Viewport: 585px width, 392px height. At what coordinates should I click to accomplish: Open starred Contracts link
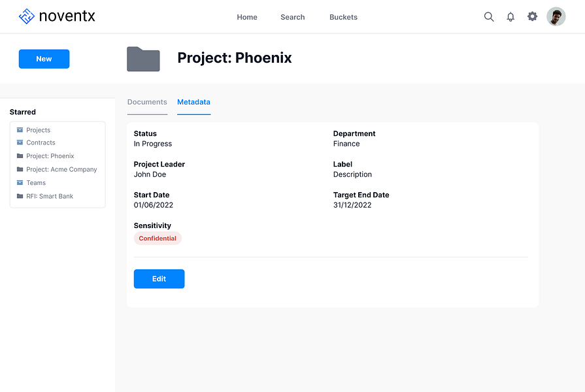[41, 143]
